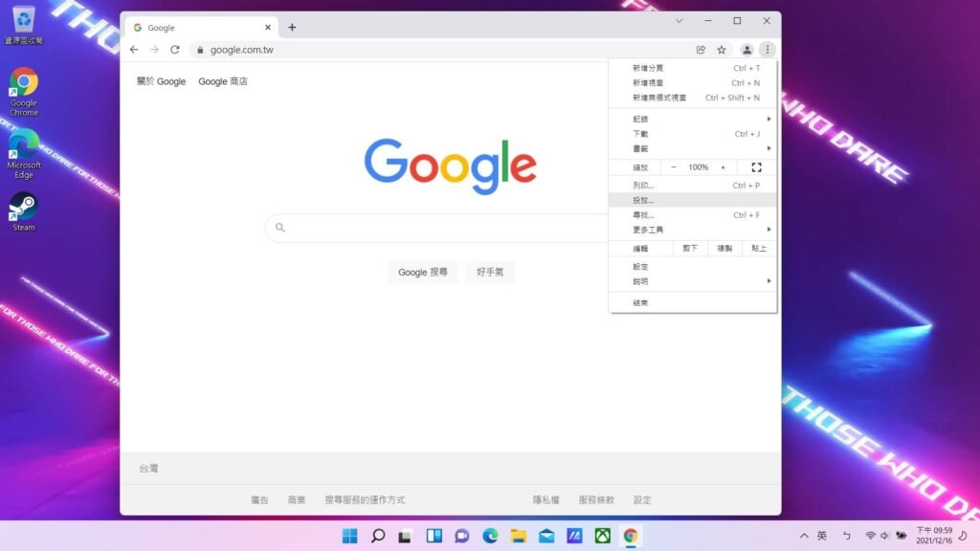This screenshot has width=980, height=551.
Task: Toggle fullscreen mode from the zoom row
Action: [756, 167]
